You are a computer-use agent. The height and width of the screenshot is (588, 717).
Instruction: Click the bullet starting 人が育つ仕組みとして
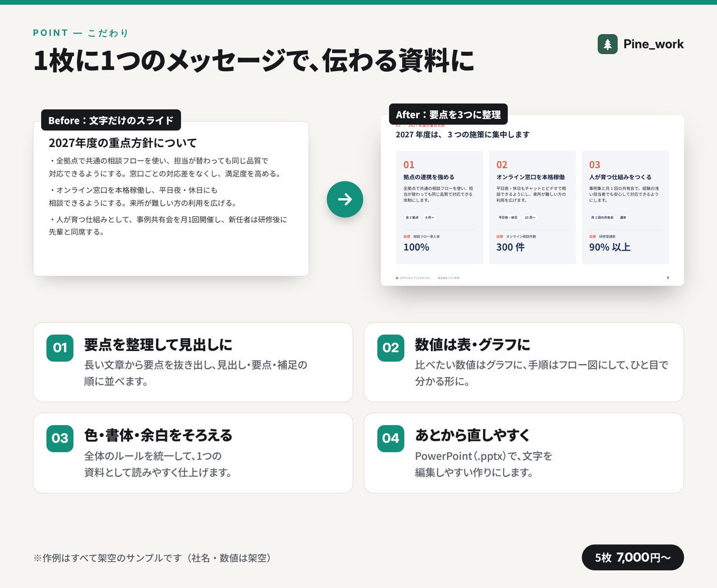click(x=168, y=226)
